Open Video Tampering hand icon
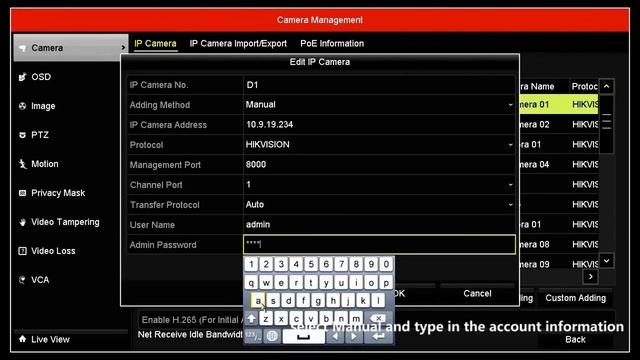 click(22, 222)
